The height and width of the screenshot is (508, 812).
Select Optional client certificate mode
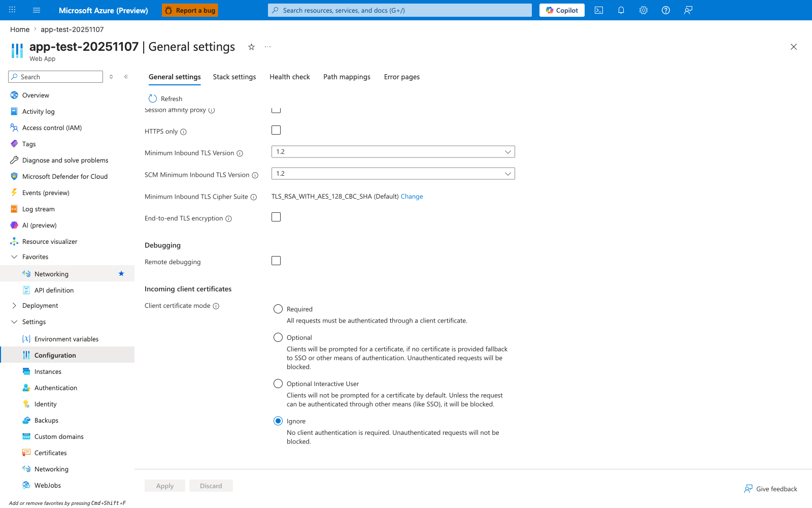click(x=278, y=337)
